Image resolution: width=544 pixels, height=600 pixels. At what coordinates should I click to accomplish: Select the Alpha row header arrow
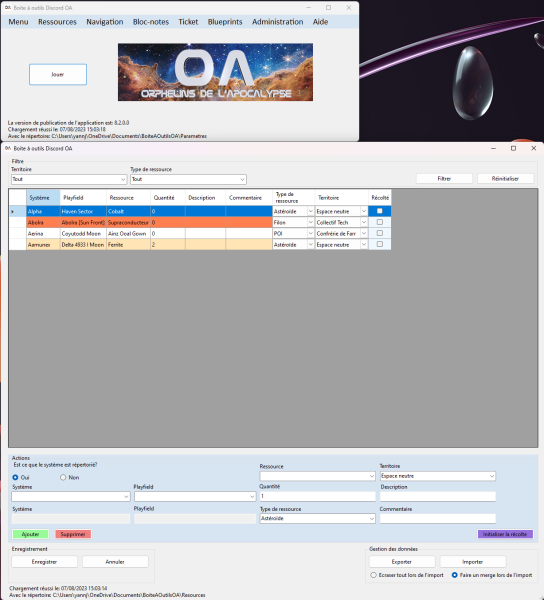click(18, 211)
